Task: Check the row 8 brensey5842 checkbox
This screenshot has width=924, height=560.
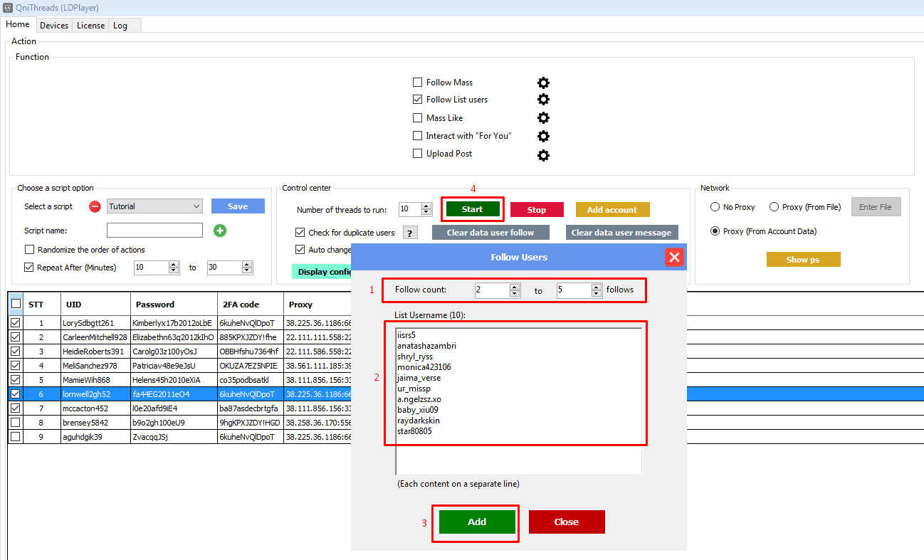Action: 15,422
